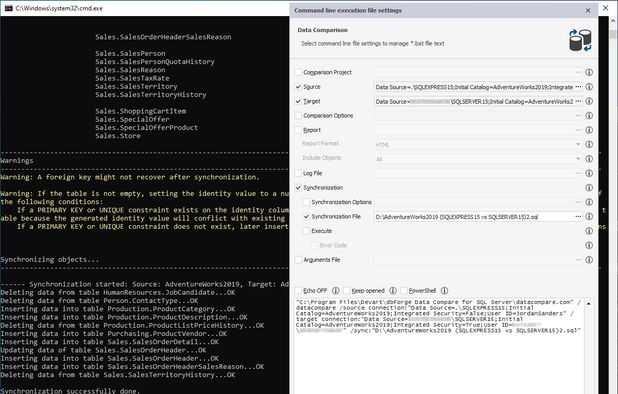The width and height of the screenshot is (618, 394).
Task: Click 'Sales.SalesPerson' line in cmd window
Action: (x=130, y=54)
